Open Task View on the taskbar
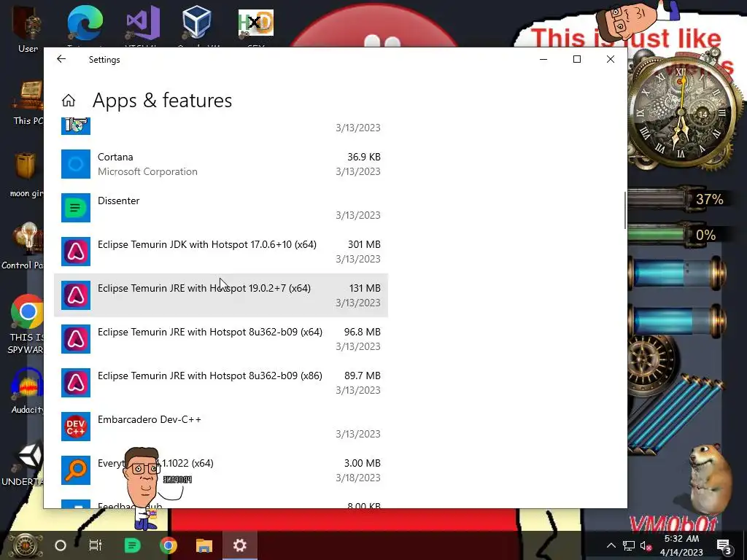The image size is (747, 560). pyautogui.click(x=96, y=545)
